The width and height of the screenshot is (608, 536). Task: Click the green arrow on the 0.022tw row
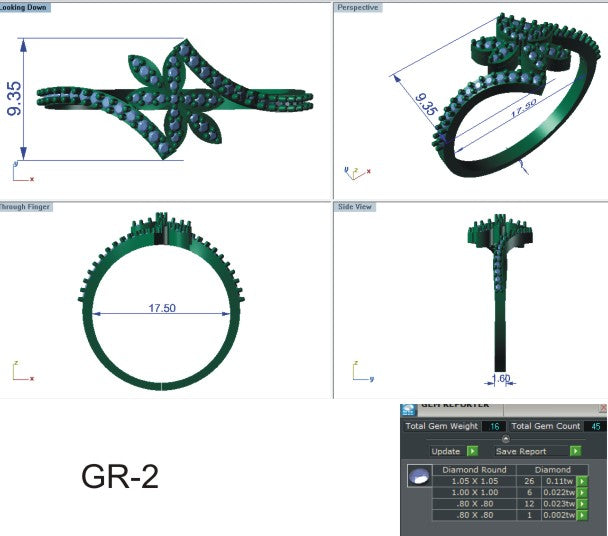point(582,493)
